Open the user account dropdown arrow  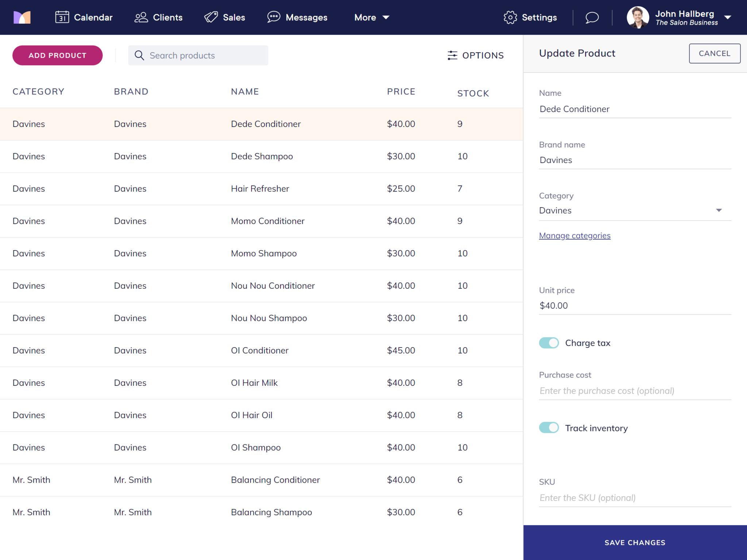tap(728, 17)
